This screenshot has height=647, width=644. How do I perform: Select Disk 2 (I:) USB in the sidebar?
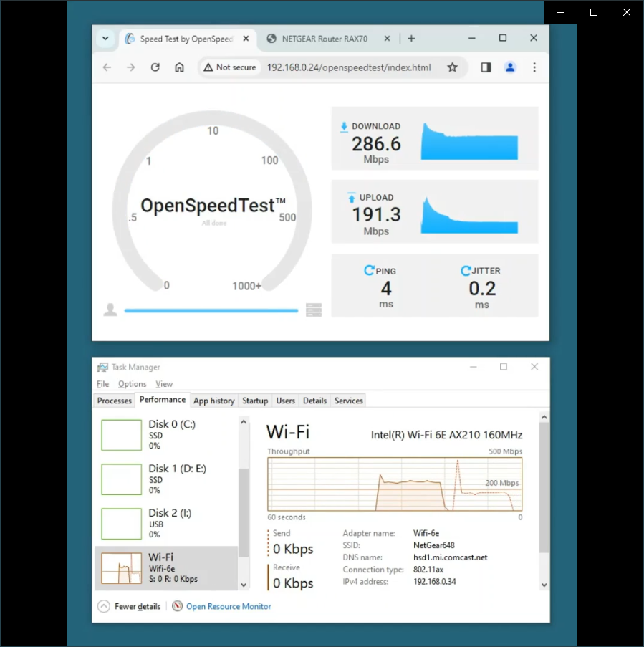166,524
